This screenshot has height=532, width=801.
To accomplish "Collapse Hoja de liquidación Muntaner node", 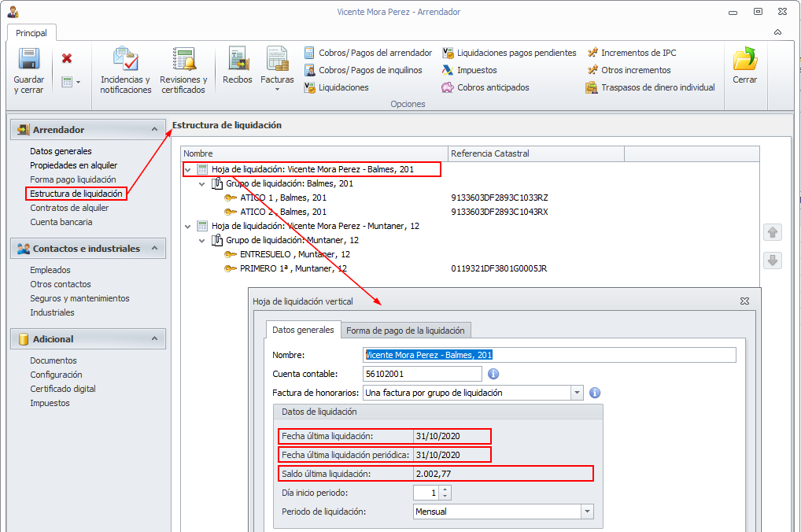I will 187,227.
